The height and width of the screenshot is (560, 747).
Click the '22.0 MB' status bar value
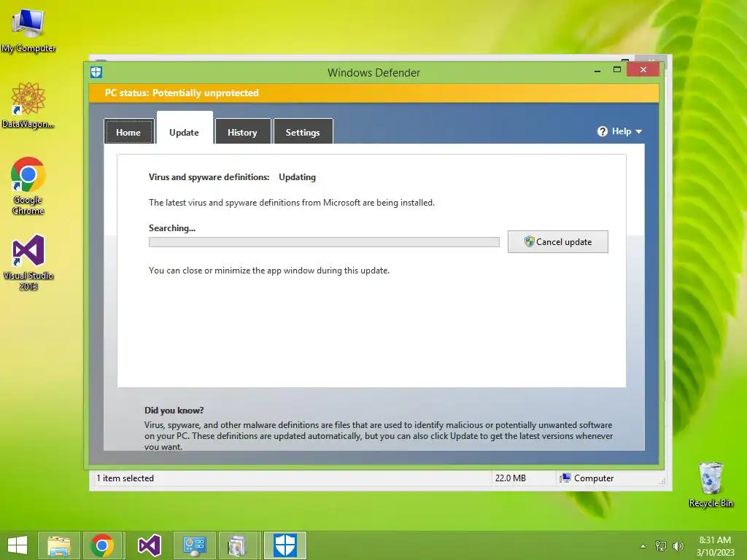pyautogui.click(x=510, y=478)
